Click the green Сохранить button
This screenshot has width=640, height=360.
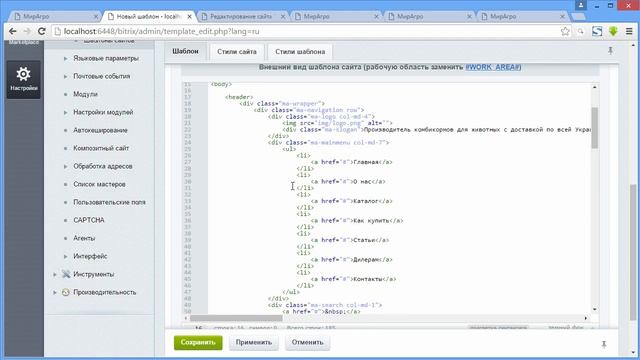[198, 342]
